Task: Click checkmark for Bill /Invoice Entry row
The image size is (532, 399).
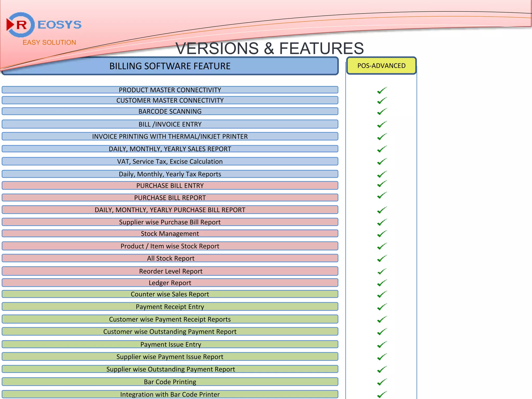Action: [x=382, y=125]
